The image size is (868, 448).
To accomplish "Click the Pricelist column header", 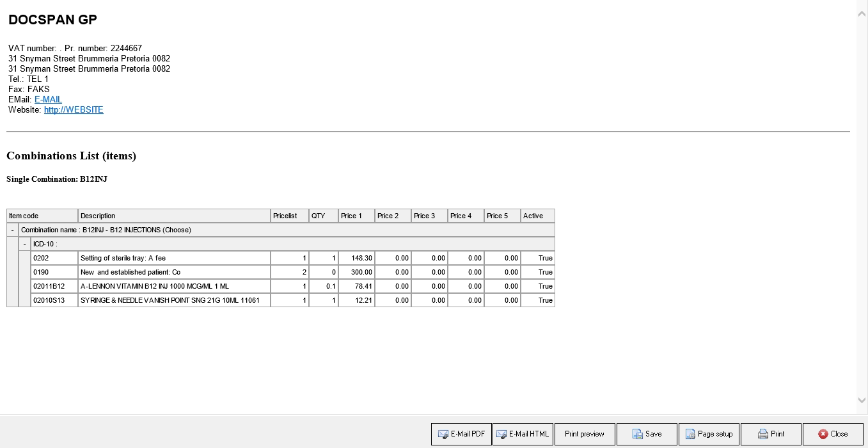I will coord(290,216).
